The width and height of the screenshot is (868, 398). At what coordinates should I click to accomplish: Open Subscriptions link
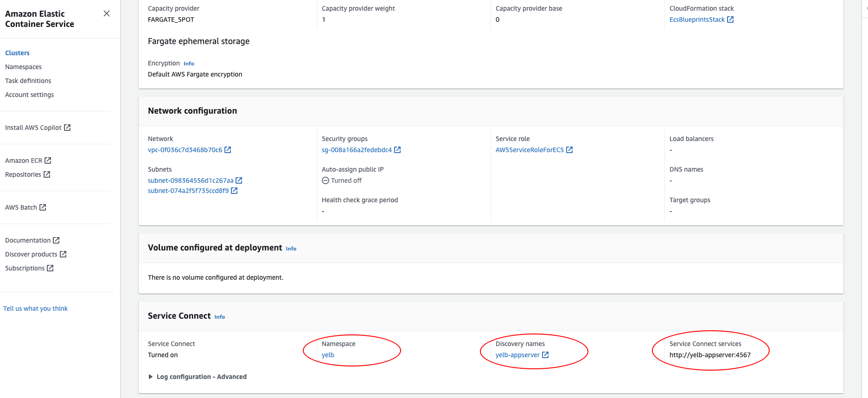point(25,268)
